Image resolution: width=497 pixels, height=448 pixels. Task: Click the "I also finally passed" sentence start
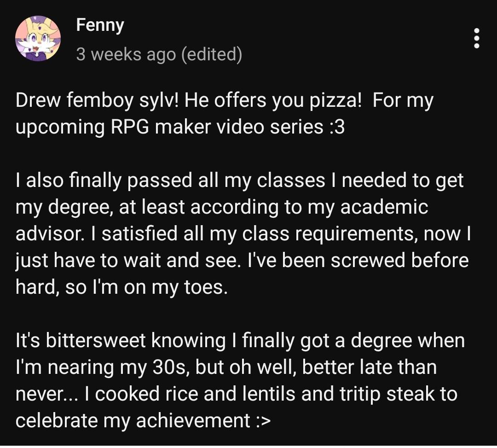(100, 180)
